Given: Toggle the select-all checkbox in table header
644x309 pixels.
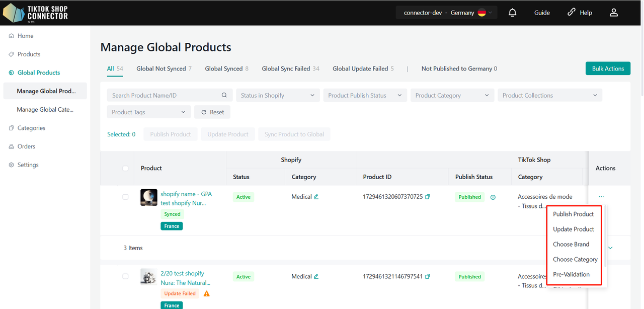Looking at the screenshot, I should (x=125, y=168).
